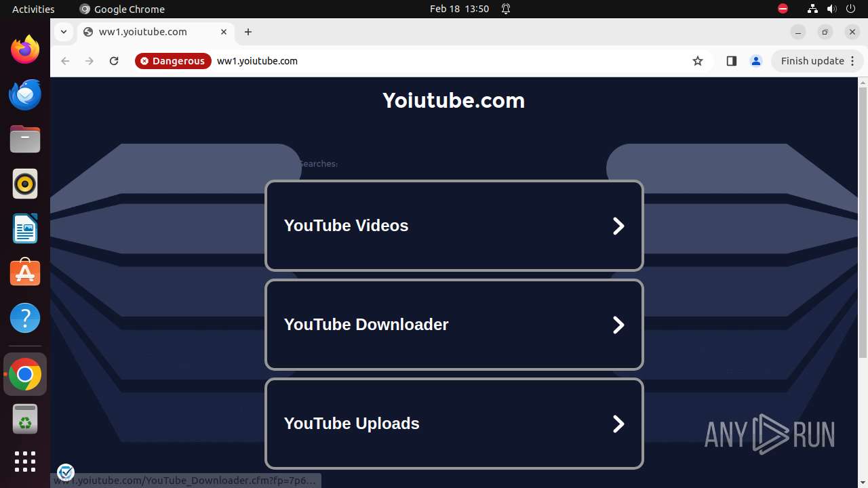Open the Files manager in dock
Screen dimensions: 868x488
click(25, 139)
